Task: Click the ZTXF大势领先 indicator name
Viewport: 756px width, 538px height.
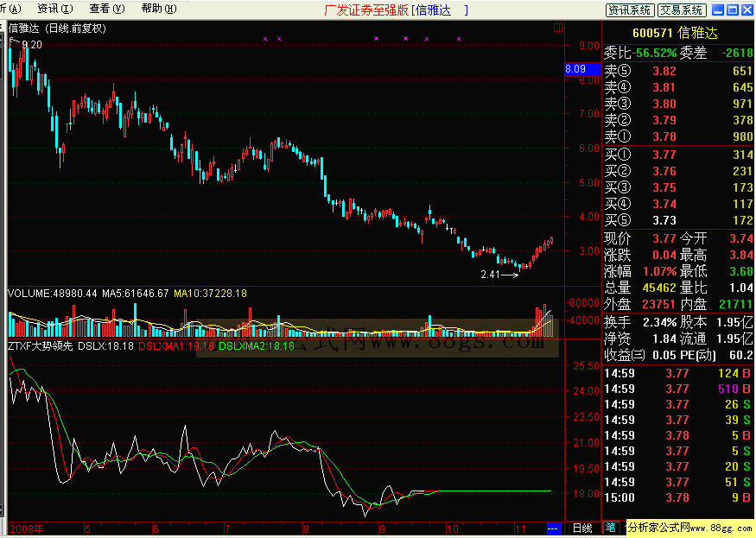Action: click(41, 345)
